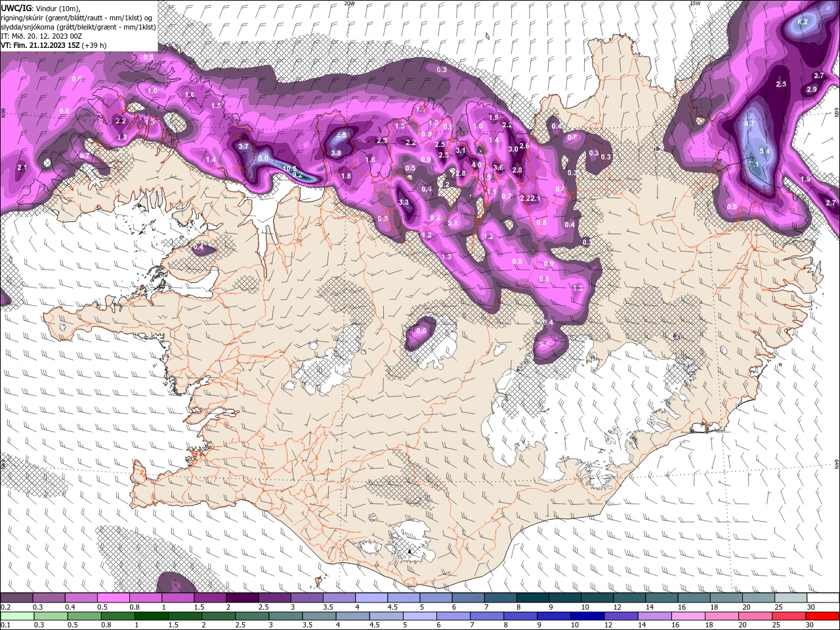Select the white 30 snow legend swatch

(823, 598)
